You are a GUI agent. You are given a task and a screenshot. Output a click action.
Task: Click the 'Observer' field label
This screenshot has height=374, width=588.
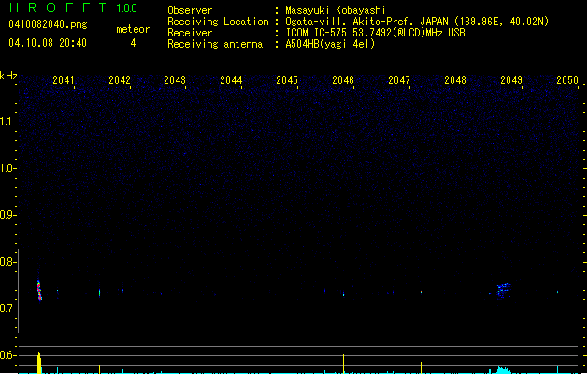coord(190,10)
